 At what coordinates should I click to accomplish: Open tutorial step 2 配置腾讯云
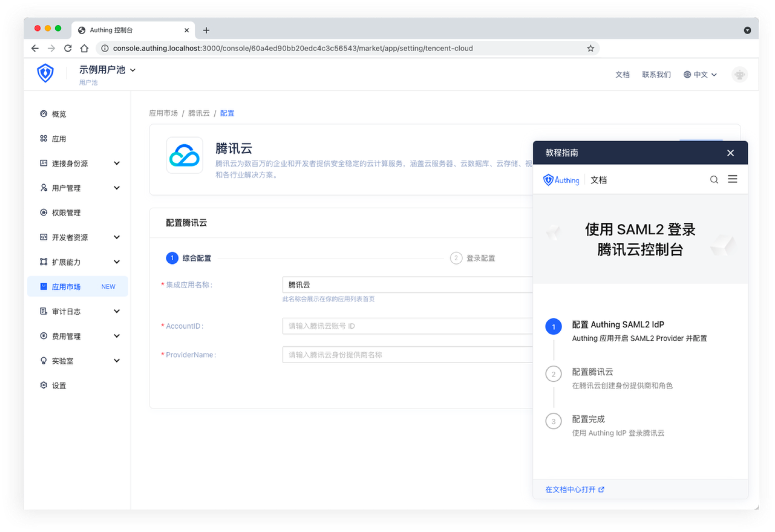(x=609, y=378)
